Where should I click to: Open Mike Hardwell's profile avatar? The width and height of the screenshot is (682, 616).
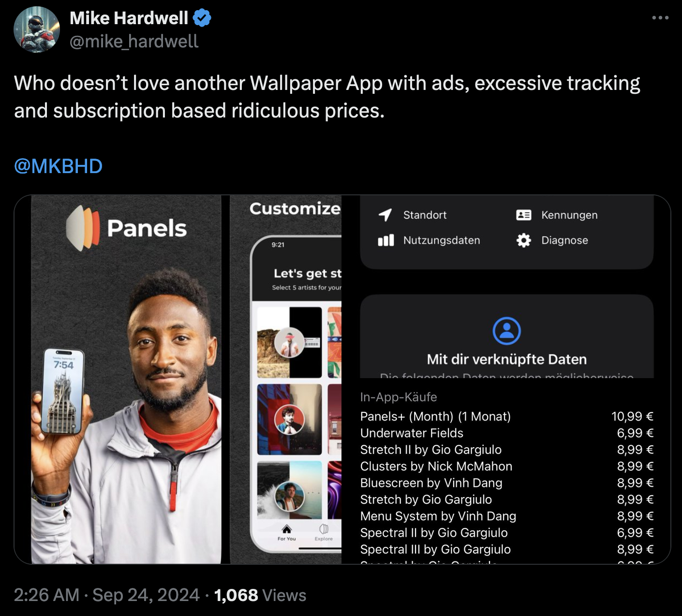(37, 29)
